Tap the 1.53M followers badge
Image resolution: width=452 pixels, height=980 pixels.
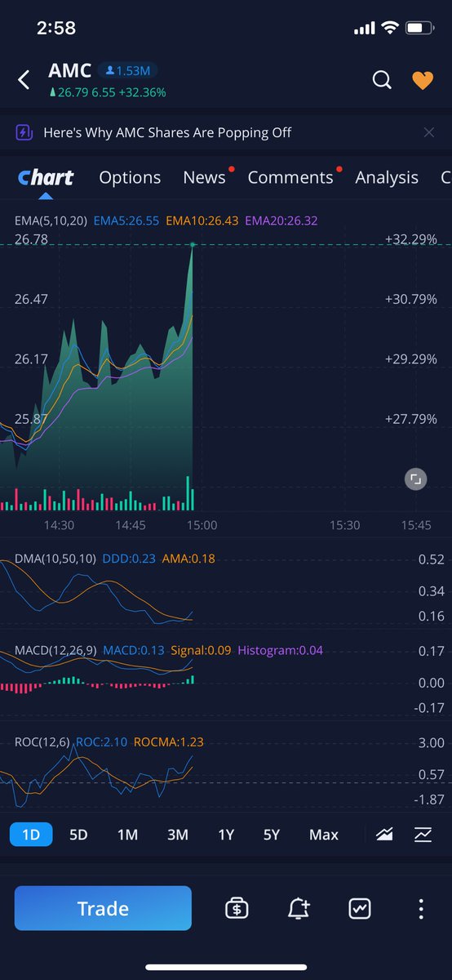pyautogui.click(x=128, y=70)
